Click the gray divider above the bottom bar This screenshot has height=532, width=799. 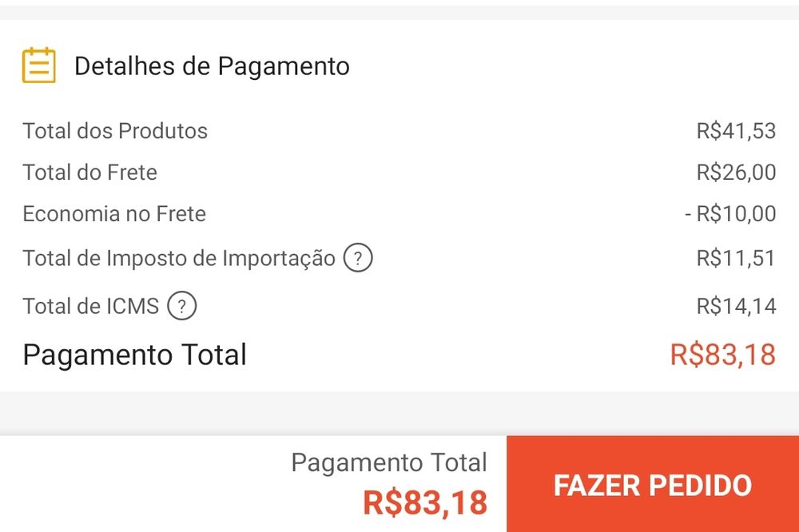tap(399, 413)
